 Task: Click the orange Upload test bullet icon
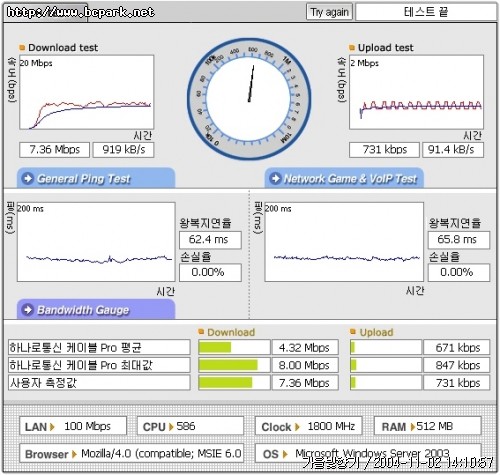click(352, 48)
